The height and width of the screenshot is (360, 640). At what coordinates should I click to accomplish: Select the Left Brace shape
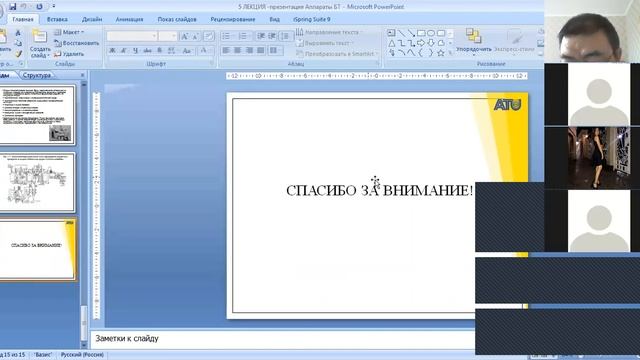tap(421, 53)
